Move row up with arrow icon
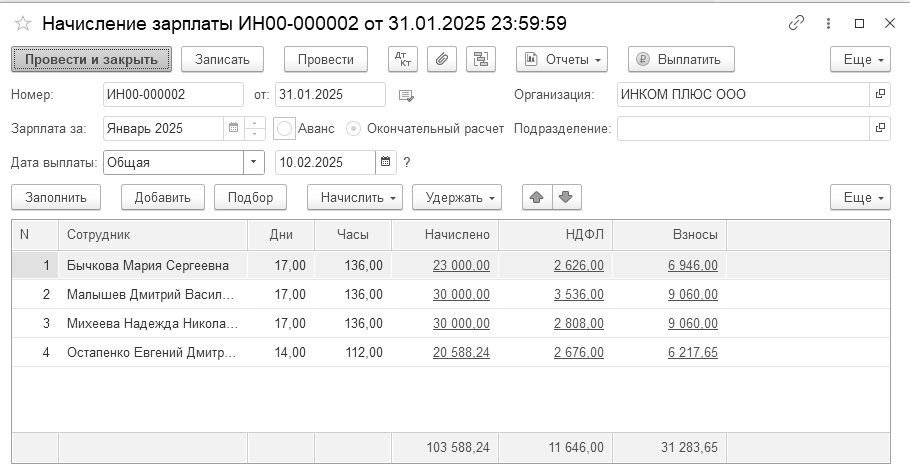 (x=537, y=197)
